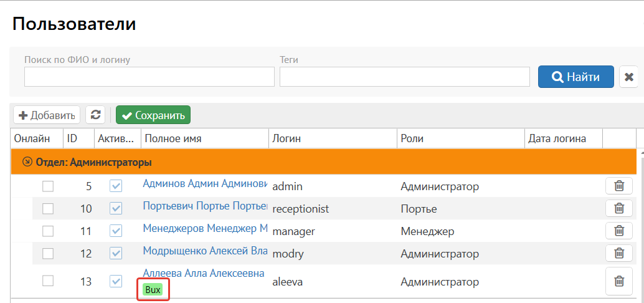The image size is (644, 303).
Task: Click trash icon for manager row
Action: [619, 231]
